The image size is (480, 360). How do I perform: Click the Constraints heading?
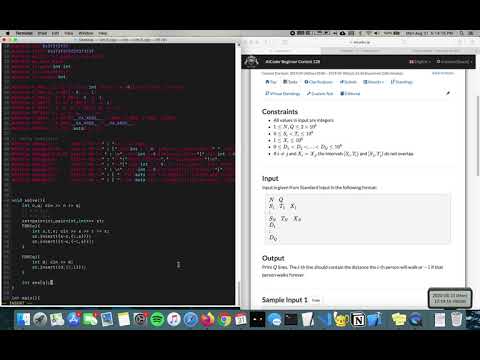[x=280, y=112]
